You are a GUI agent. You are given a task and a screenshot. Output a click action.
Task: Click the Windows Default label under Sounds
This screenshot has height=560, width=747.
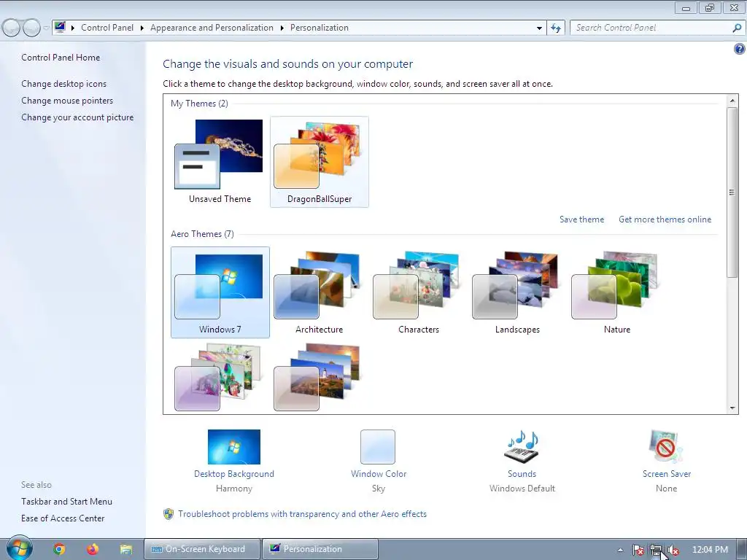pos(522,489)
